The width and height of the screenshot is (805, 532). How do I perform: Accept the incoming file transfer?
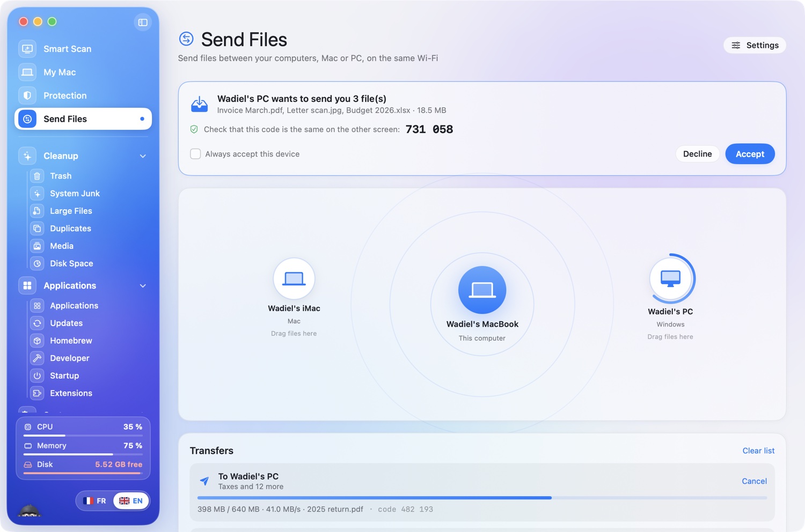click(750, 154)
